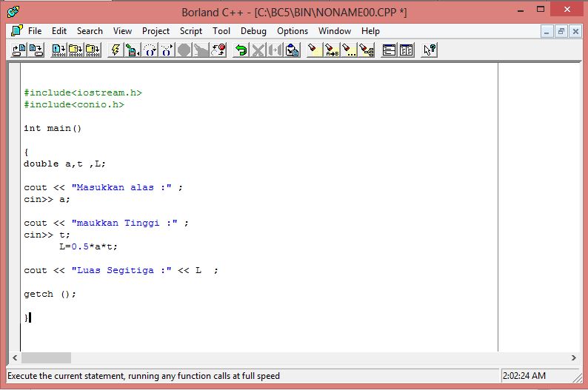Click the Save file toolbar icon
The width and height of the screenshot is (588, 390).
[x=36, y=50]
